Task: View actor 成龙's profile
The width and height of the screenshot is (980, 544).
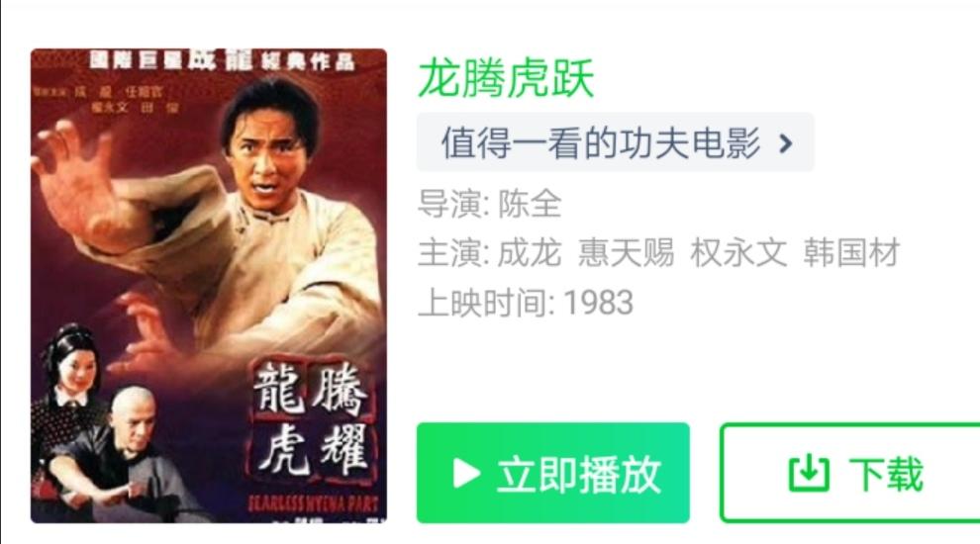Action: pos(530,252)
